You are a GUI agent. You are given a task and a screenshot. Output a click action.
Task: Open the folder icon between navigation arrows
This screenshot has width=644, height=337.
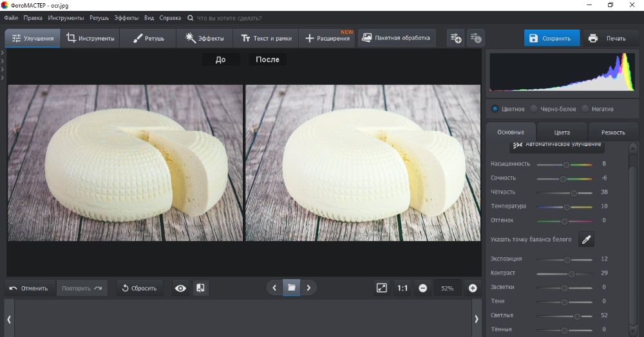click(292, 287)
